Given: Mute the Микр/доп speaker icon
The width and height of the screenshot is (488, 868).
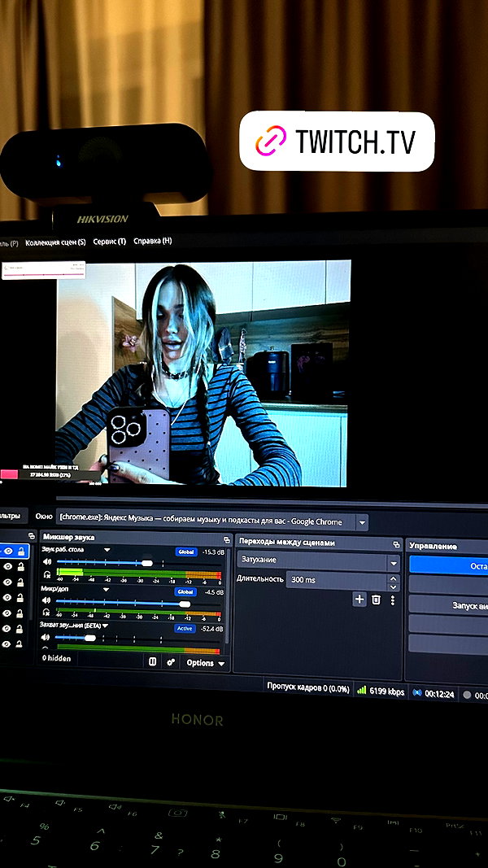Looking at the screenshot, I should (47, 602).
